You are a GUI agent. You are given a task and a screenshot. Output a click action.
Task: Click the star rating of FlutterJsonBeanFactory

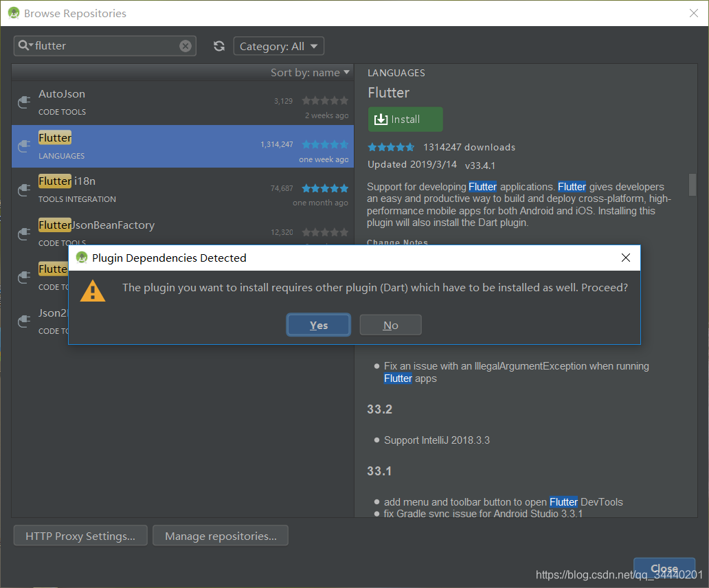[x=325, y=232]
